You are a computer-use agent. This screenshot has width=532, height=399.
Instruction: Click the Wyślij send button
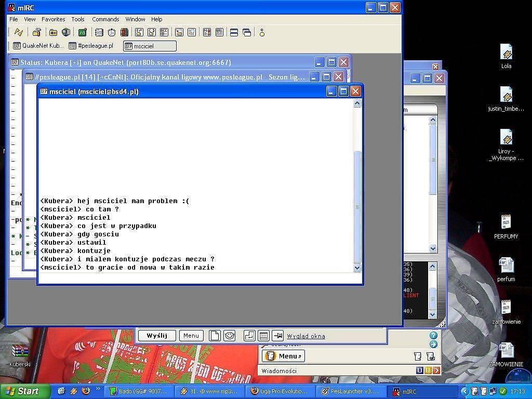tap(157, 336)
